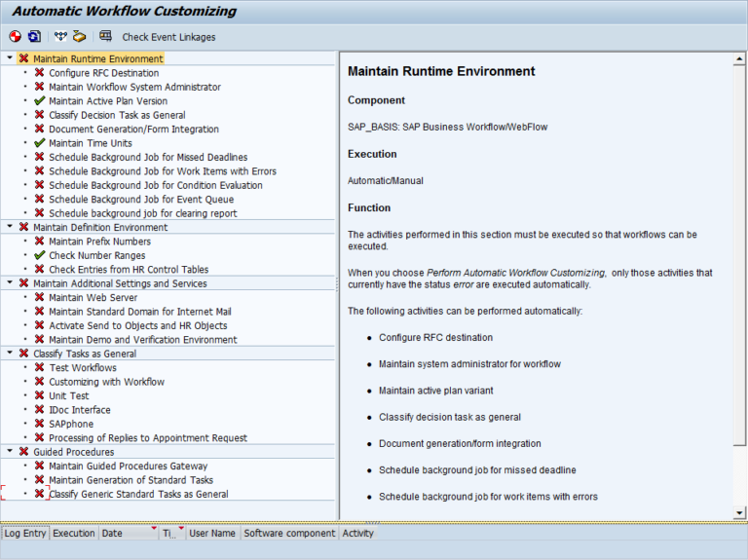Viewport: 748px width, 560px height.
Task: Click the hierarchy structure icon in toolbar
Action: pos(61,37)
